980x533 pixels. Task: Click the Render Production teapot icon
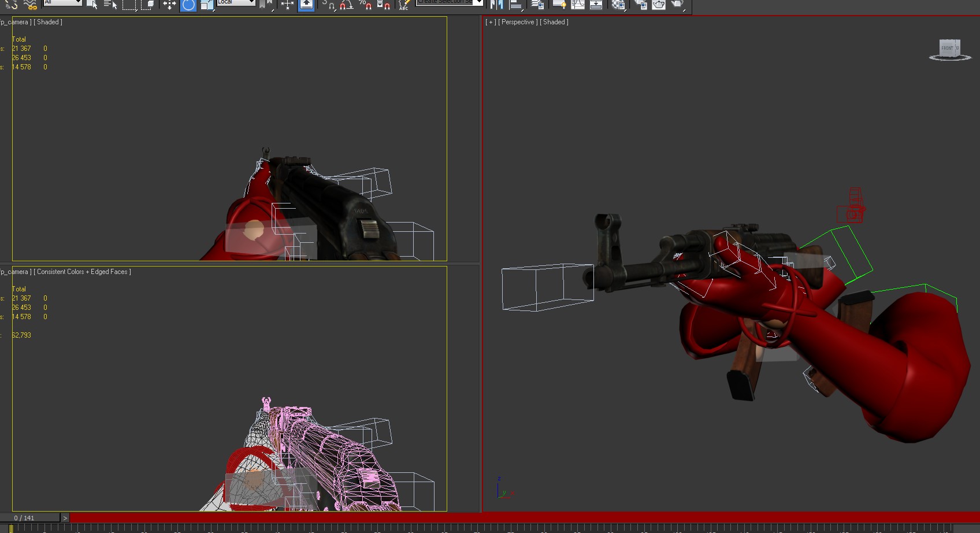click(x=678, y=5)
